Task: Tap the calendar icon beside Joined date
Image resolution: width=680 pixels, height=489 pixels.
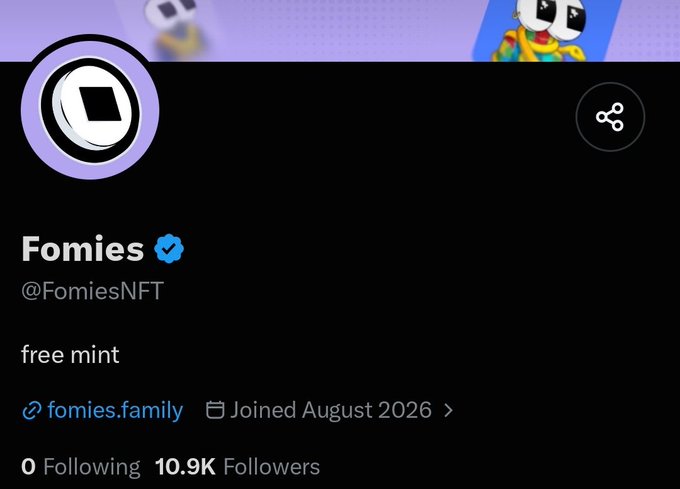Action: (x=215, y=410)
